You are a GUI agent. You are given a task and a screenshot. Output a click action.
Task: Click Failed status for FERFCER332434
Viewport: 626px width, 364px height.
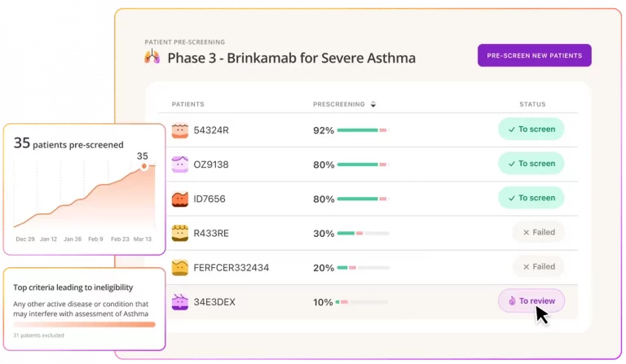pyautogui.click(x=538, y=266)
